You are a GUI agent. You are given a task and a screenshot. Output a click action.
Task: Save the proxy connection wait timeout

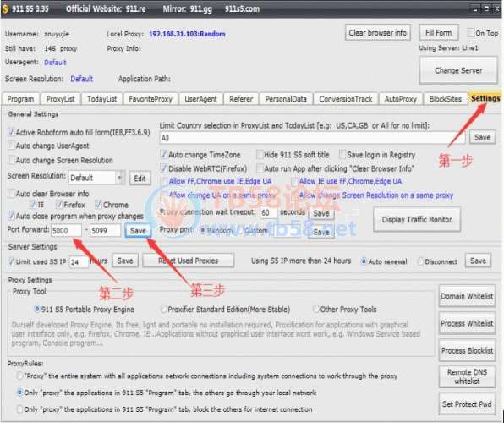[321, 213]
